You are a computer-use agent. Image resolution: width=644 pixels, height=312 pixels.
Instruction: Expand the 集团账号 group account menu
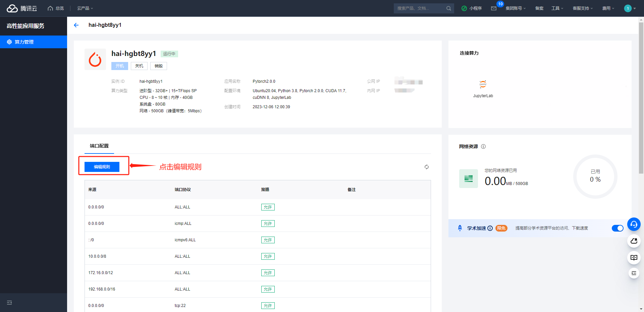[x=516, y=8]
